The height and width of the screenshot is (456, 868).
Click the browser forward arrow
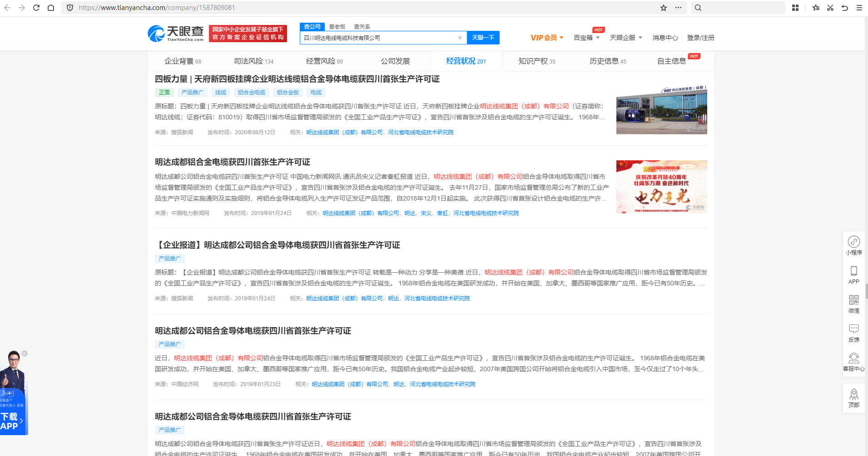22,8
